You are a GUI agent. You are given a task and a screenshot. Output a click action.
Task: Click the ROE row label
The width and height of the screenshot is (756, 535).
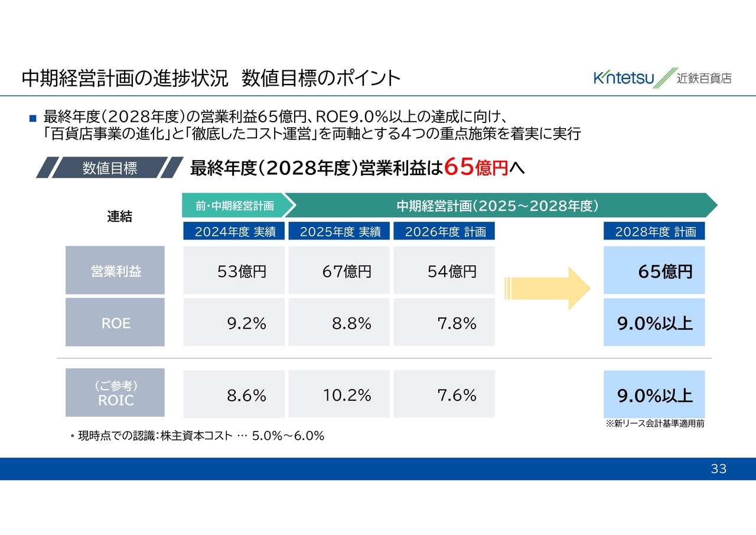click(115, 322)
